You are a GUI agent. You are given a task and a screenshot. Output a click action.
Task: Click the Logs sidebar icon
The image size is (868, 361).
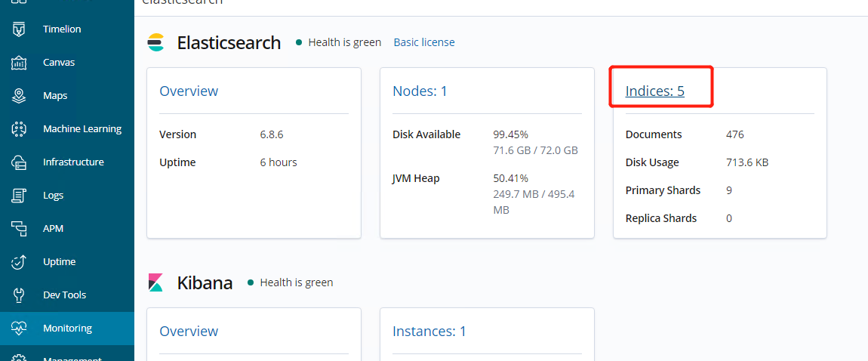click(x=19, y=196)
